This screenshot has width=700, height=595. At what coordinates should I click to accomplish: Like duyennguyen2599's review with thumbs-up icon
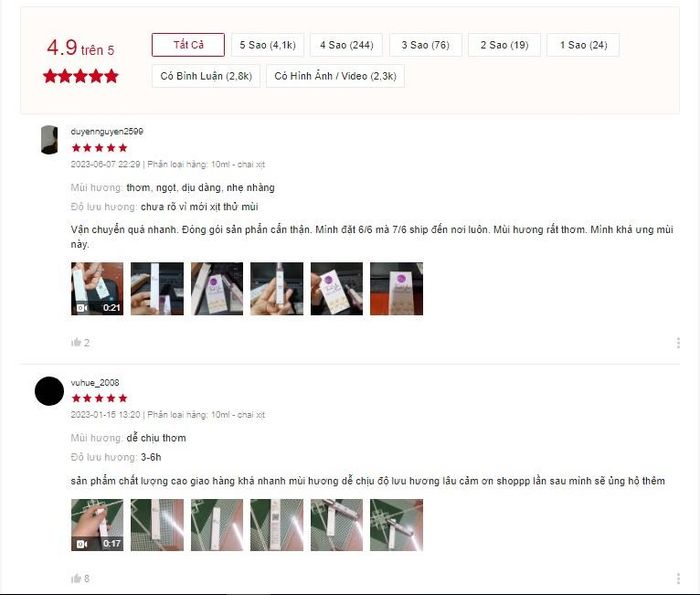[x=76, y=342]
